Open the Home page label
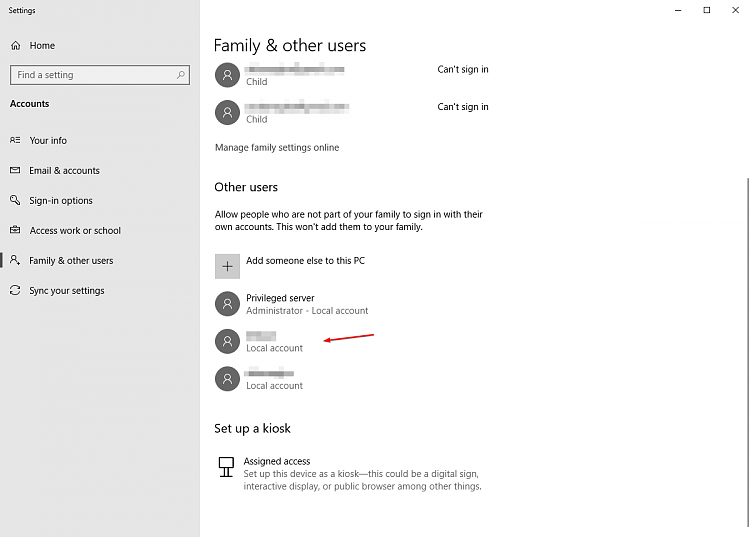This screenshot has width=750, height=537. [x=42, y=45]
